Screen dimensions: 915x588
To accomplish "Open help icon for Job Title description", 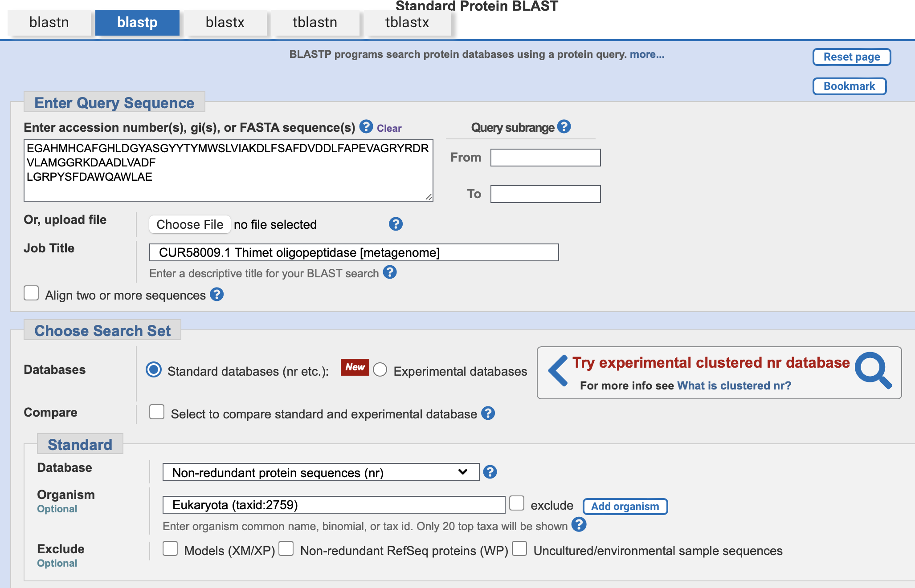I will click(390, 272).
